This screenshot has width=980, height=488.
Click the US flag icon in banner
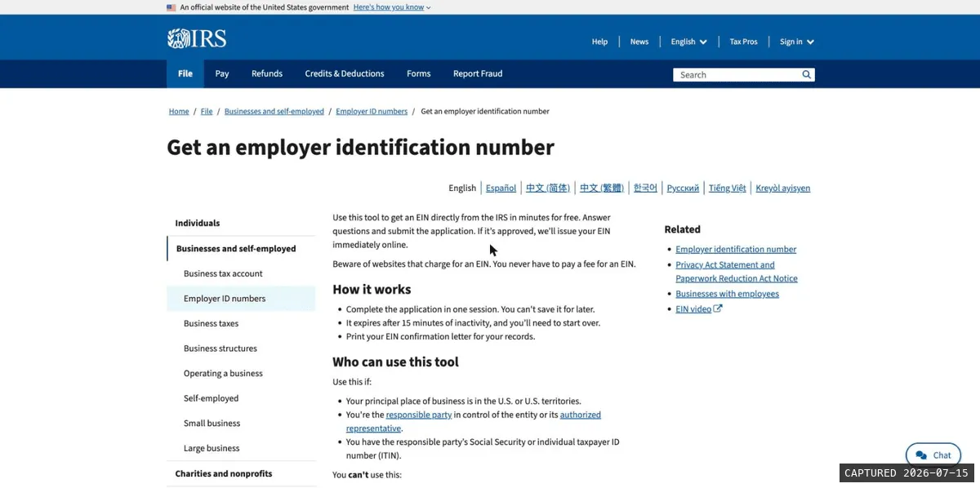[171, 7]
